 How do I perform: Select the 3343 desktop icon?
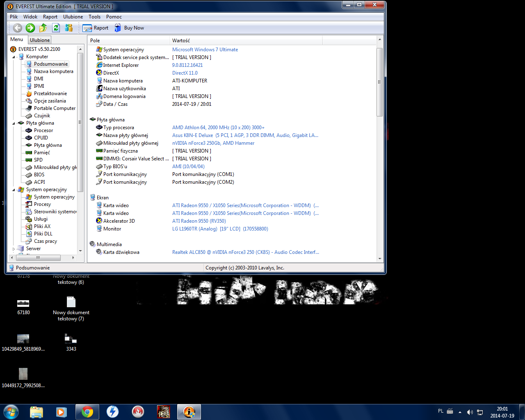click(x=71, y=343)
